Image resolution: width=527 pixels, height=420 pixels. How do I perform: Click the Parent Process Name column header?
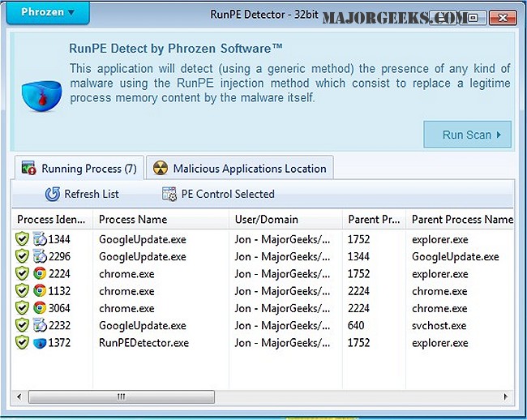(x=460, y=220)
